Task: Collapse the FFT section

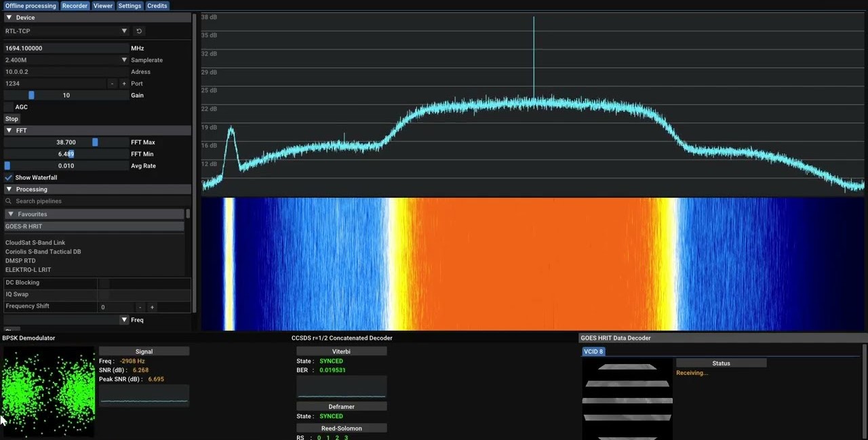Action: (x=8, y=130)
